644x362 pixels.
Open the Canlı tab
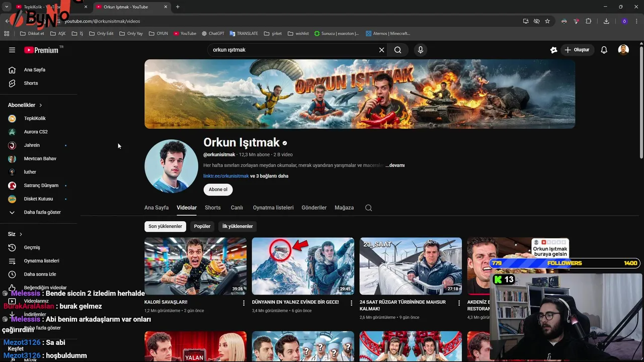click(237, 208)
